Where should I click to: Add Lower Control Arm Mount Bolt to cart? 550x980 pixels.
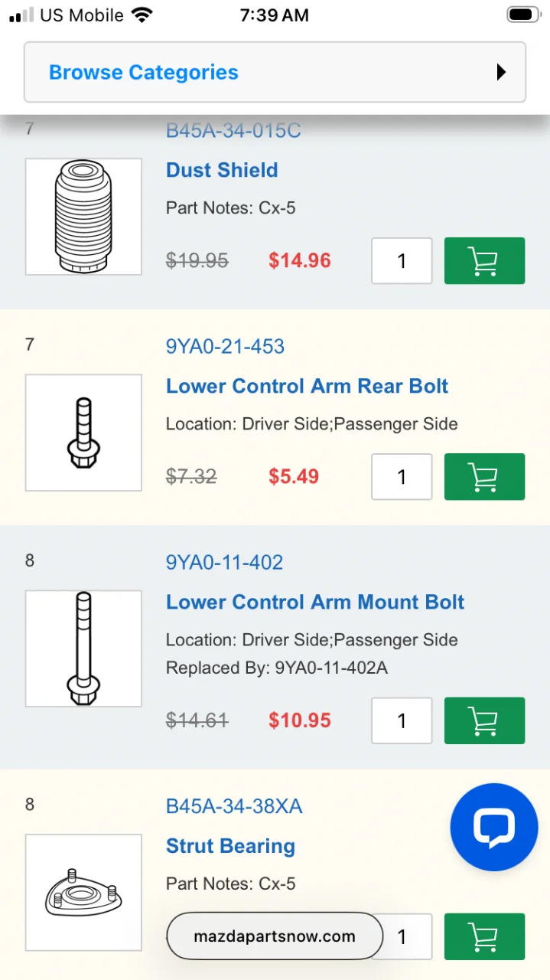point(484,720)
